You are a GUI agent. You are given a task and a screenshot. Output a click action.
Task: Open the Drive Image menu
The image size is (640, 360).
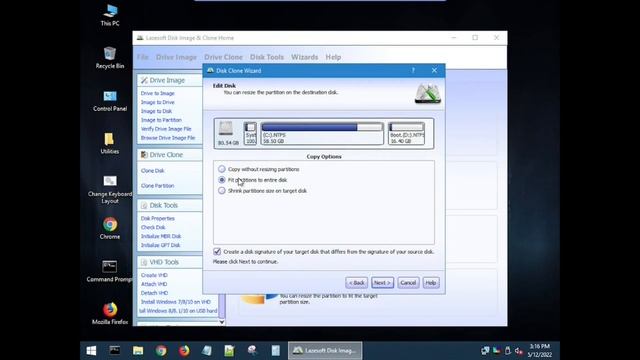[176, 57]
